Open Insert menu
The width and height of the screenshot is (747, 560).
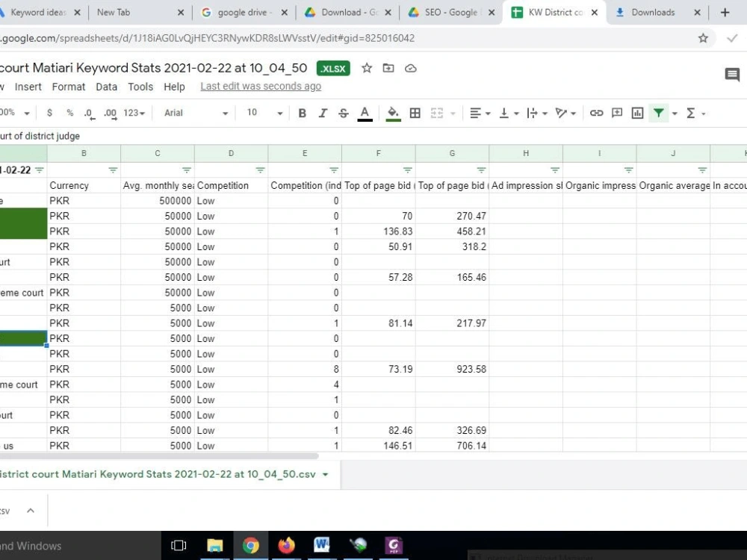coord(28,87)
